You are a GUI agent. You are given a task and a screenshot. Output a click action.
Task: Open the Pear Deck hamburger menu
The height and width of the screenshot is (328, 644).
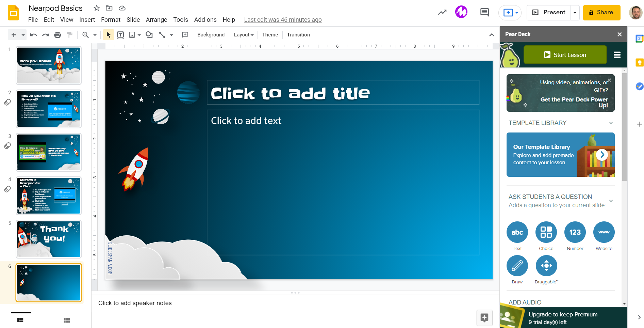[x=617, y=55]
